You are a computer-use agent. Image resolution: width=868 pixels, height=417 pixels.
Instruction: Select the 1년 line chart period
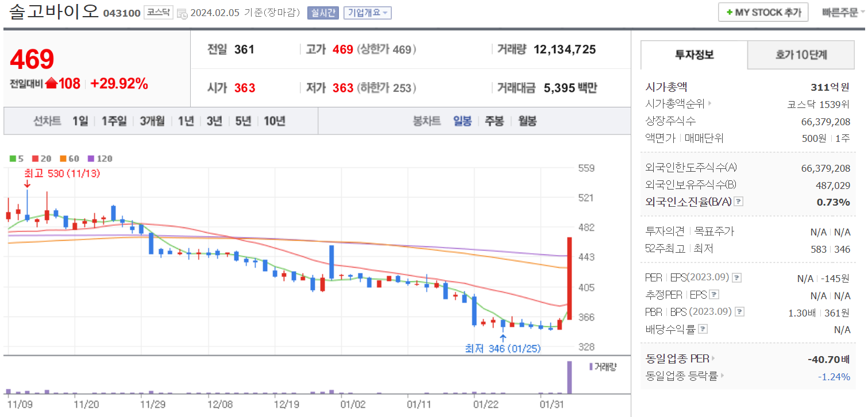(x=186, y=121)
